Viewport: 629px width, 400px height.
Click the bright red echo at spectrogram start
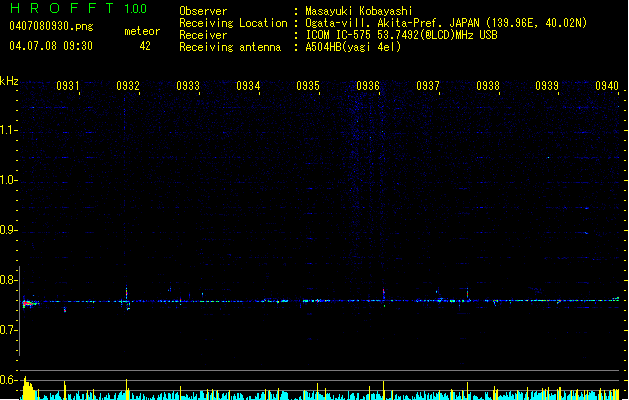click(29, 304)
